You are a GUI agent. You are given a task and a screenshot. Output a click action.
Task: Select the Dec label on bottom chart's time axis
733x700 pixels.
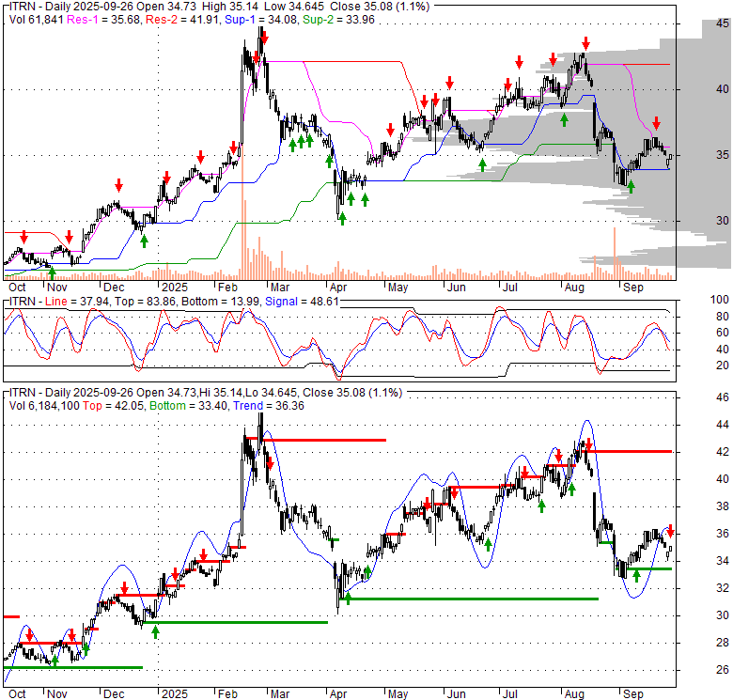(114, 694)
